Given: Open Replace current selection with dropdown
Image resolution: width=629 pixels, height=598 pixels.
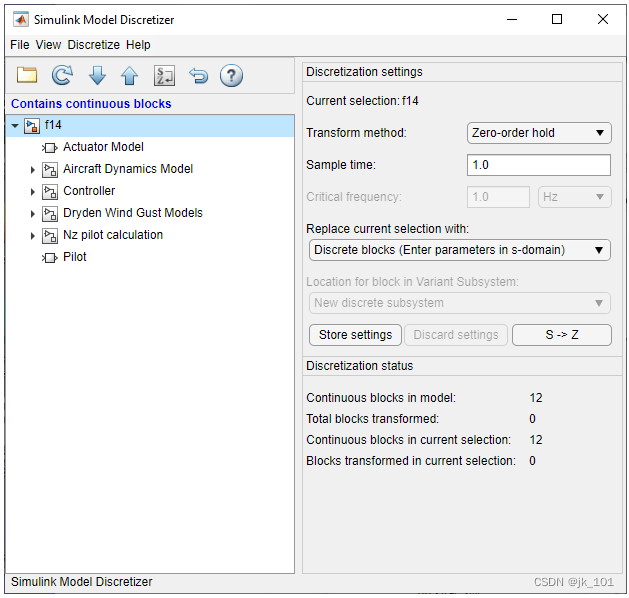Looking at the screenshot, I should pos(460,250).
